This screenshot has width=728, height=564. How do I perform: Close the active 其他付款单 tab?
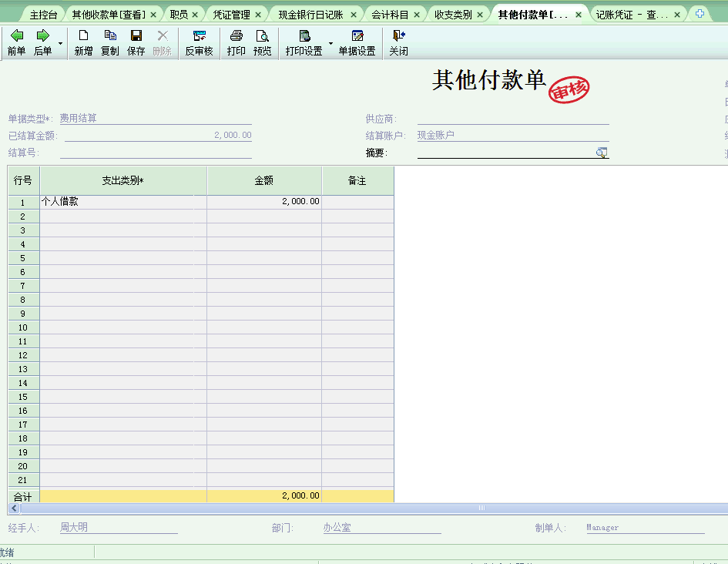pyautogui.click(x=579, y=15)
